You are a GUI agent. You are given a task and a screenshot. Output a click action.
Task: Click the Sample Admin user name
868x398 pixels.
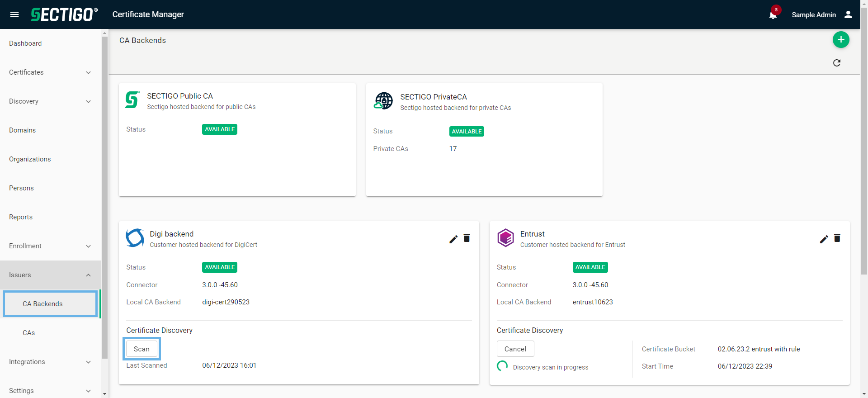(814, 15)
